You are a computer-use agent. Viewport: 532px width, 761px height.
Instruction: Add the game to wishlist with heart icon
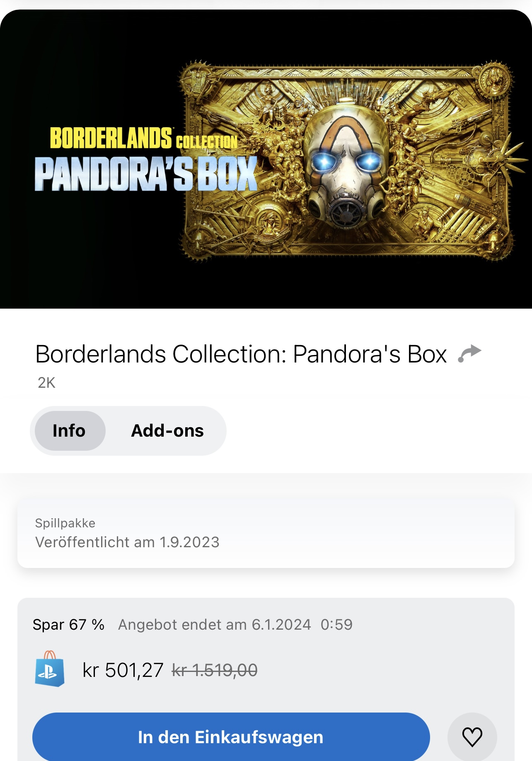(472, 737)
